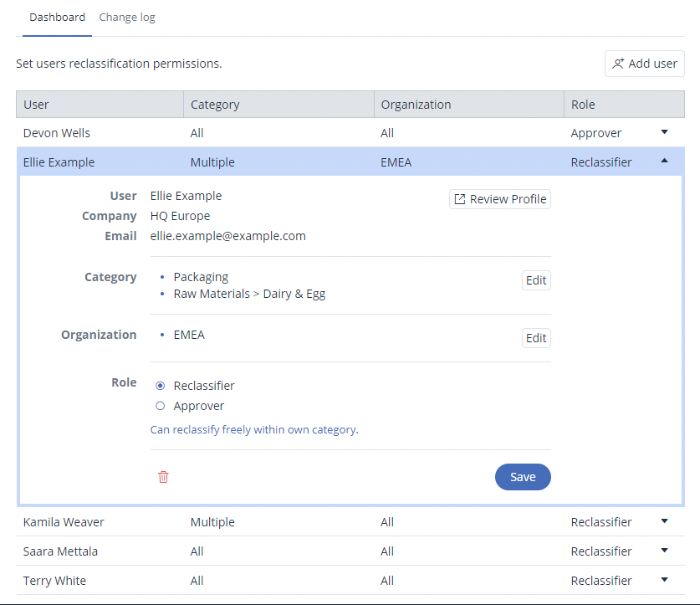Expand the Terry White row arrow
700x605 pixels.
coord(665,580)
